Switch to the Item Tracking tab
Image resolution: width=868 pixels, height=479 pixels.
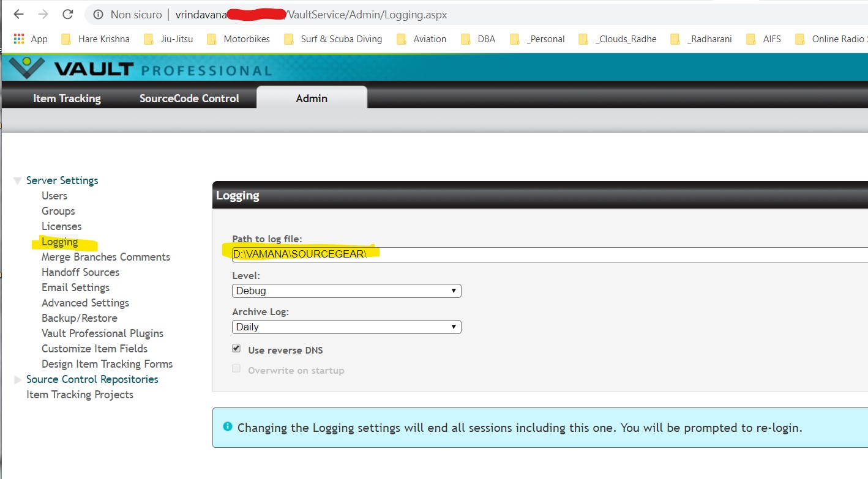pyautogui.click(x=67, y=98)
